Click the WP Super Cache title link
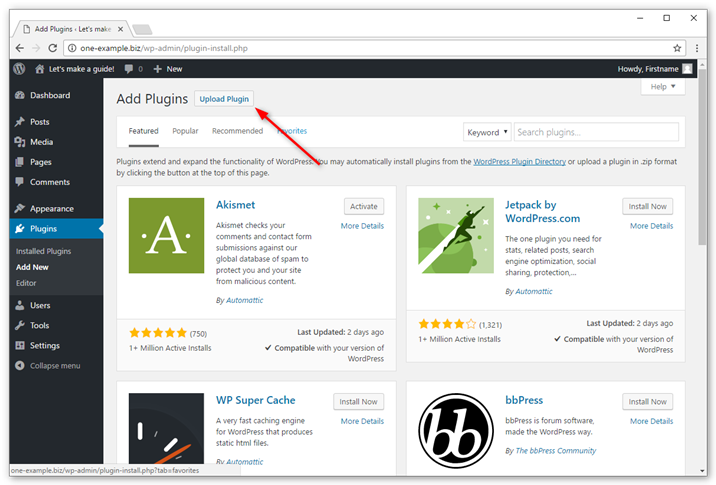This screenshot has width=716, height=485. (255, 400)
